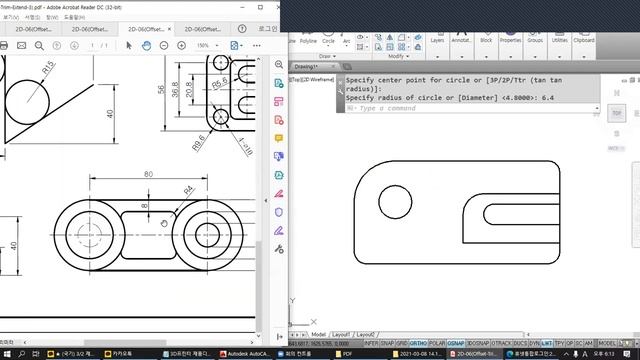Open the three-dot more tools menu in Acrobat
Image resolution: width=640 pixels, height=360 pixels.
tap(257, 45)
